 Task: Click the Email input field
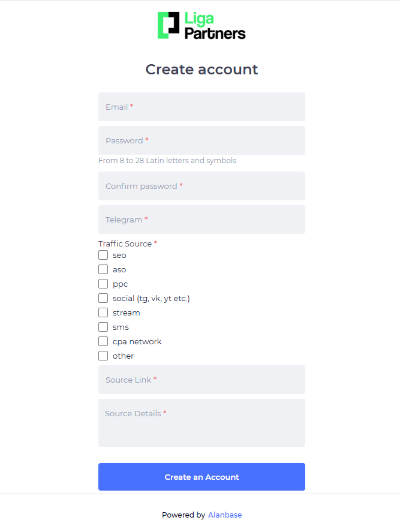click(x=201, y=107)
